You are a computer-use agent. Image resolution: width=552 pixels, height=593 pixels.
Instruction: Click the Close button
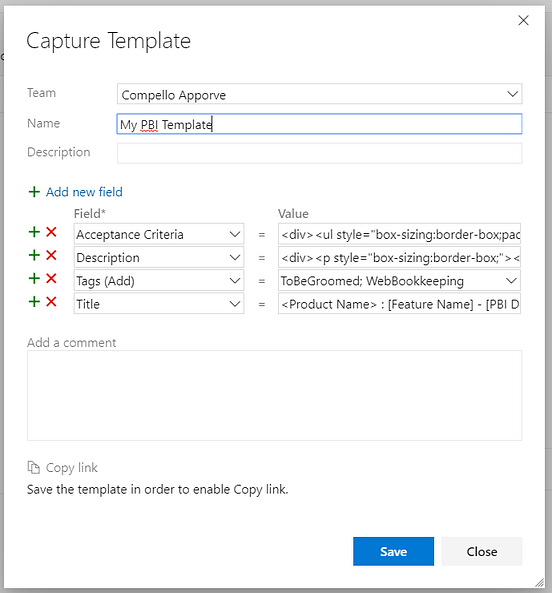coord(482,551)
